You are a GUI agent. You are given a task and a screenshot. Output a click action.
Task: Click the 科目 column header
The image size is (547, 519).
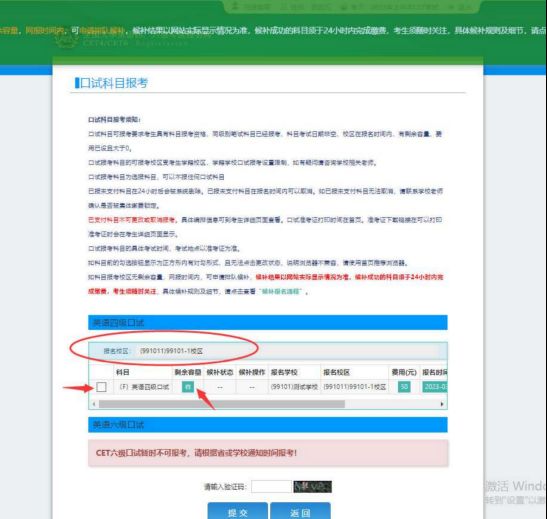[x=123, y=372]
